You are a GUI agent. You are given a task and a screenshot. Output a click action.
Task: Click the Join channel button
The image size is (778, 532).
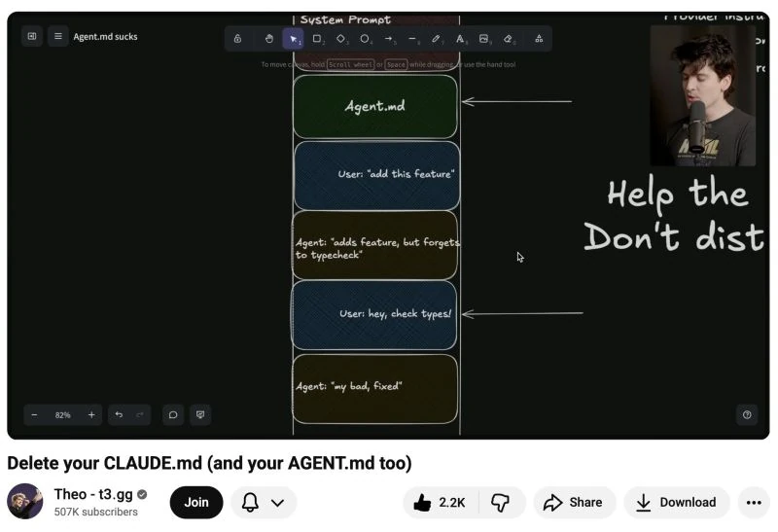click(196, 502)
